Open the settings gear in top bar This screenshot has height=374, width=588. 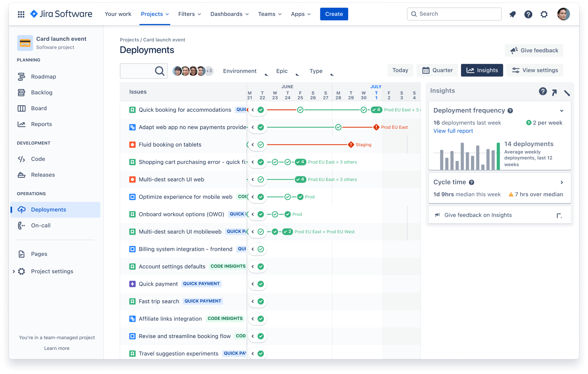544,14
